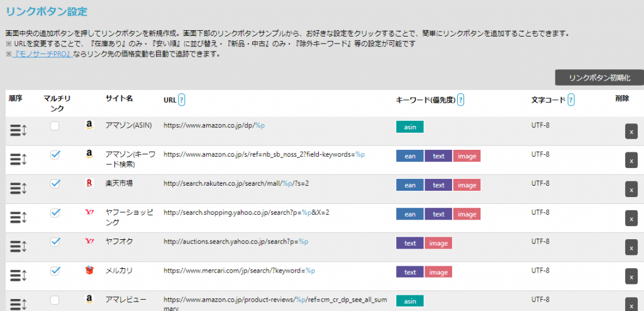644x311 pixels.
Task: Click the help icon next to URL header
Action: tap(182, 99)
